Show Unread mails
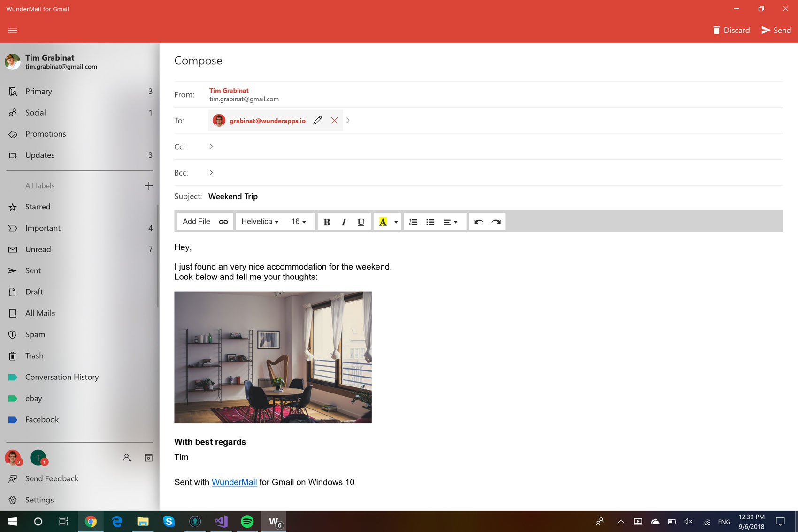The height and width of the screenshot is (532, 798). 80,249
